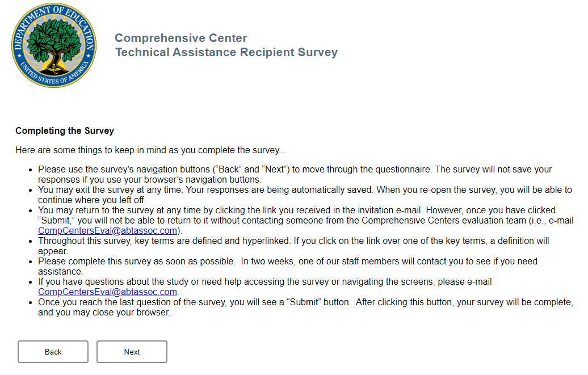This screenshot has height=375, width=588.
Task: Click the text 'and you may close your browser'
Action: click(x=104, y=313)
